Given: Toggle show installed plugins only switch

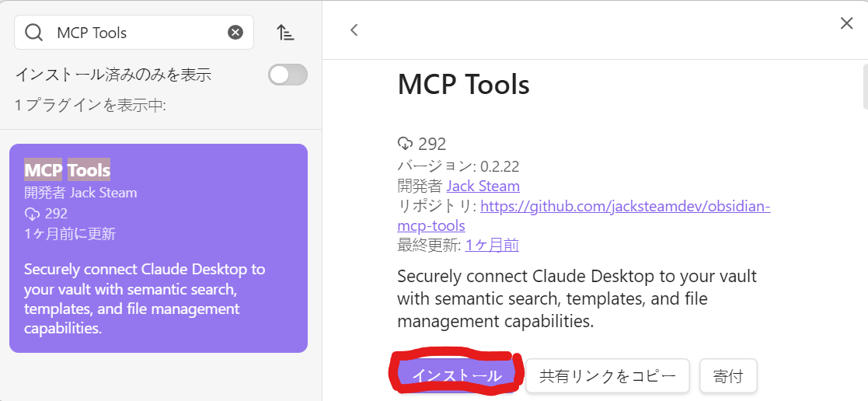Looking at the screenshot, I should click(288, 75).
